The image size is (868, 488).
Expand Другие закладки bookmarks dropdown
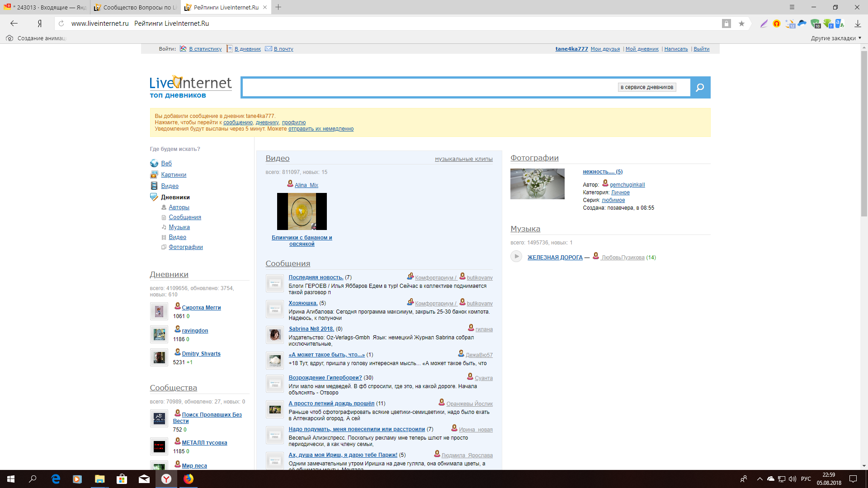pyautogui.click(x=836, y=38)
